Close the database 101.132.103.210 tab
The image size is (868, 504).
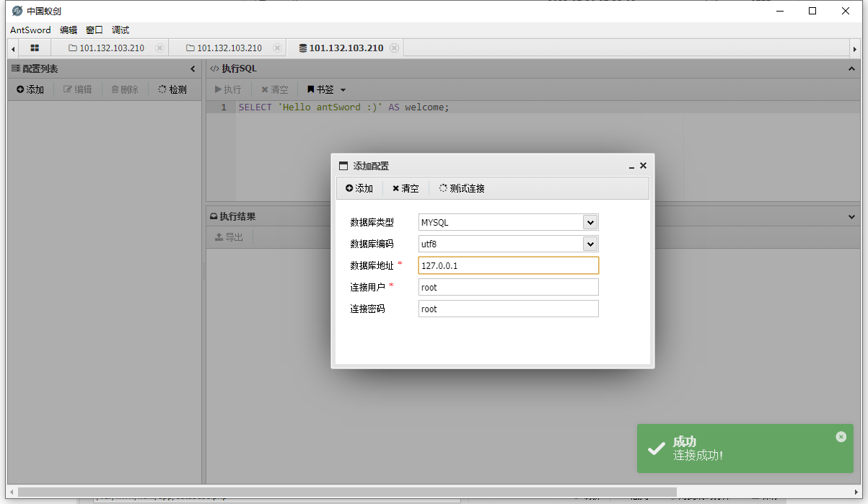point(394,48)
